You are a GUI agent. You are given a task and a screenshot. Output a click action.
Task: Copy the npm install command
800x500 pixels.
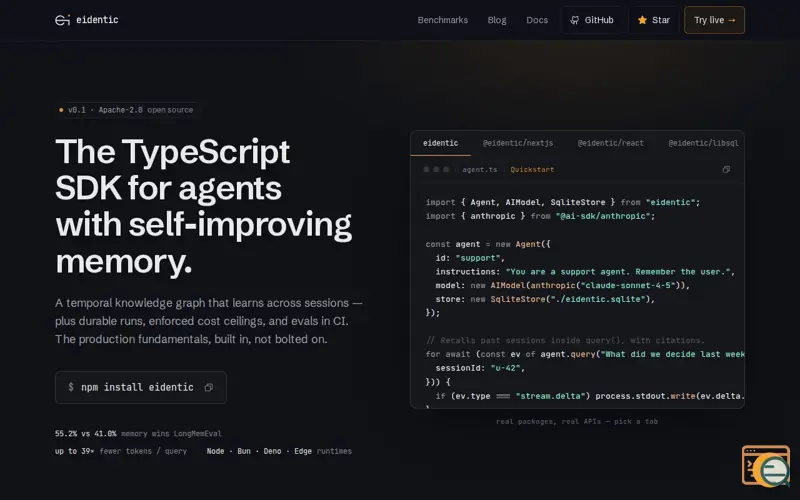209,388
